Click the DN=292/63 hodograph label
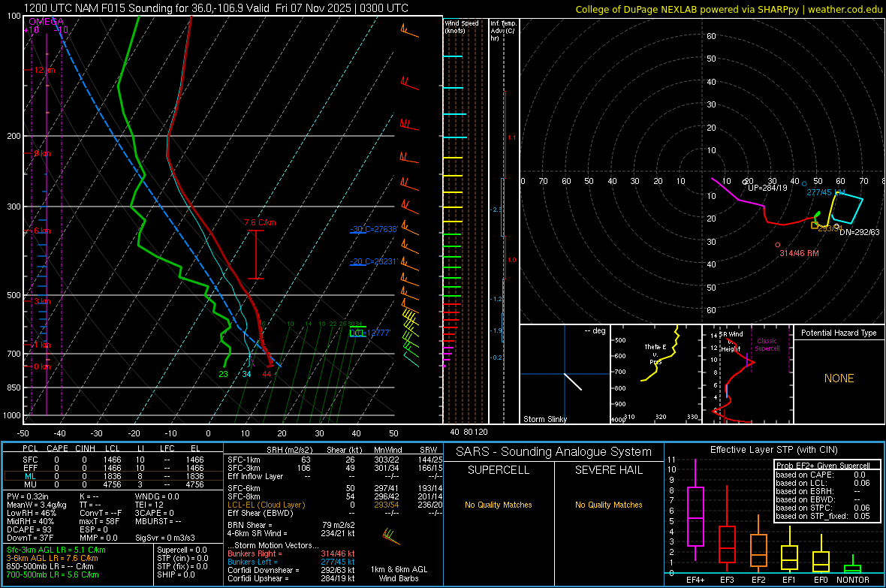The image size is (886, 588). (x=860, y=232)
